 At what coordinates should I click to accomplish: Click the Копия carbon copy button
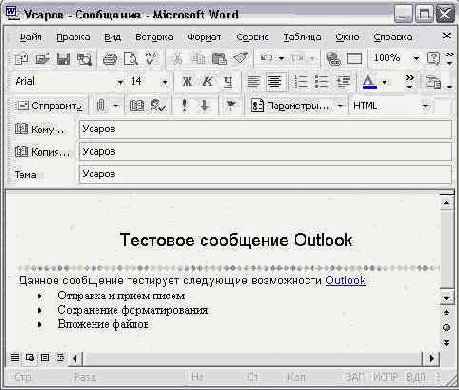pyautogui.click(x=42, y=152)
